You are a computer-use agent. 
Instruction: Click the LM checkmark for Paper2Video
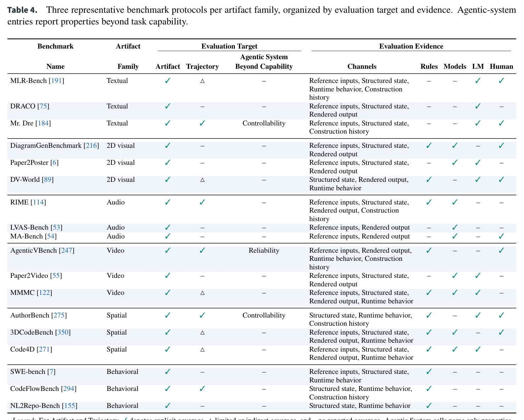click(x=478, y=276)
